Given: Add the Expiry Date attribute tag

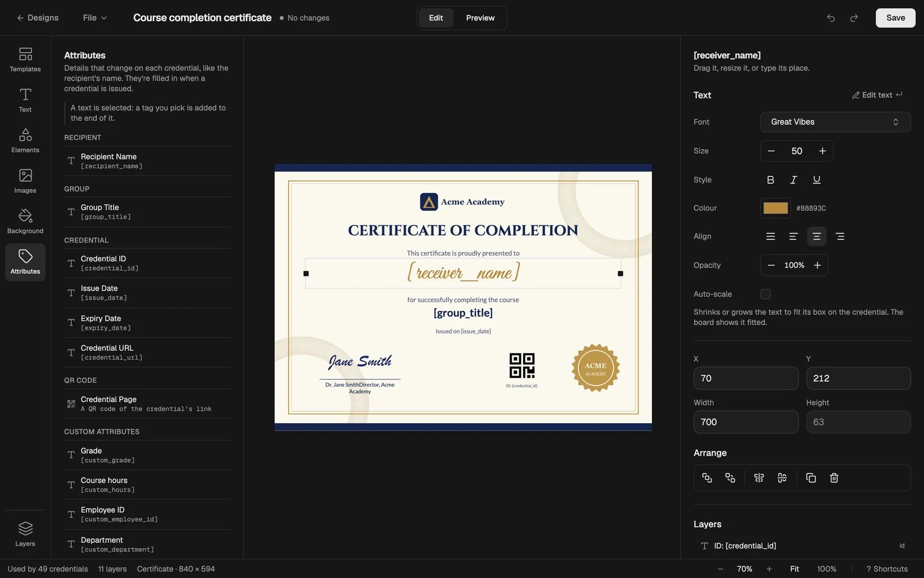Looking at the screenshot, I should point(147,323).
